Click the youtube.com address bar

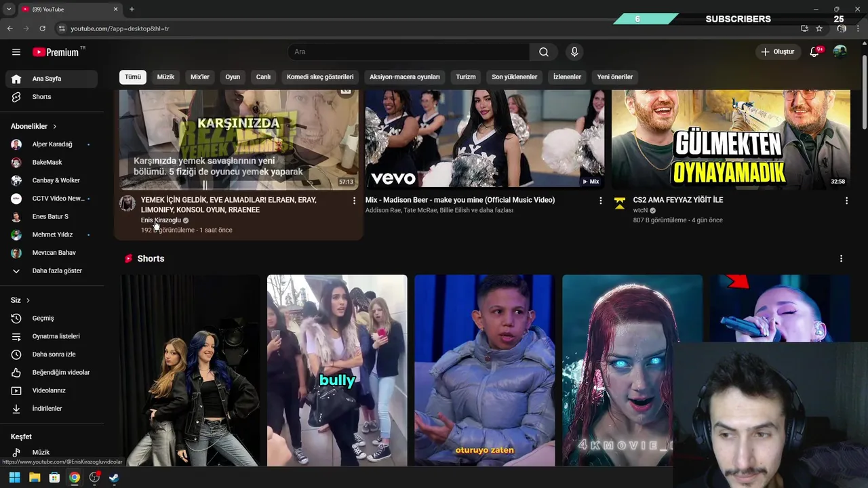[427, 28]
